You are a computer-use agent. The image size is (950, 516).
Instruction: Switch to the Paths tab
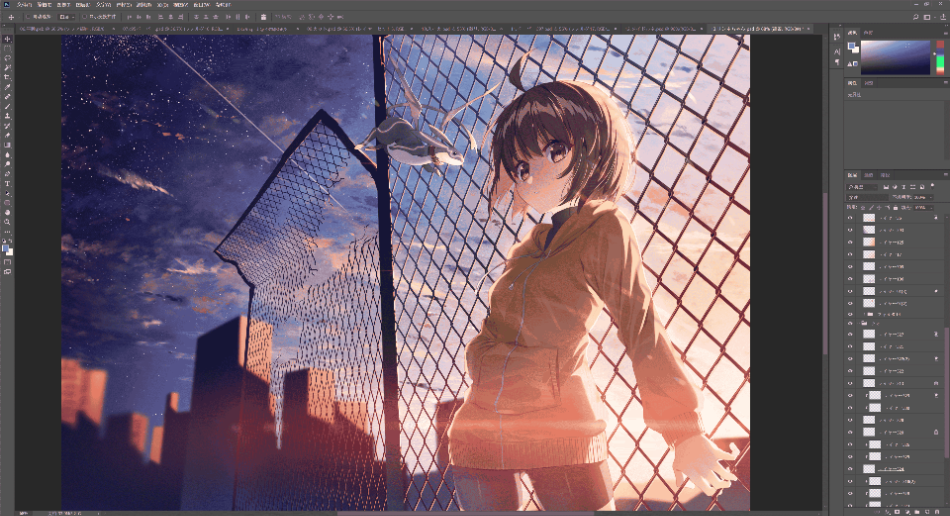[885, 175]
